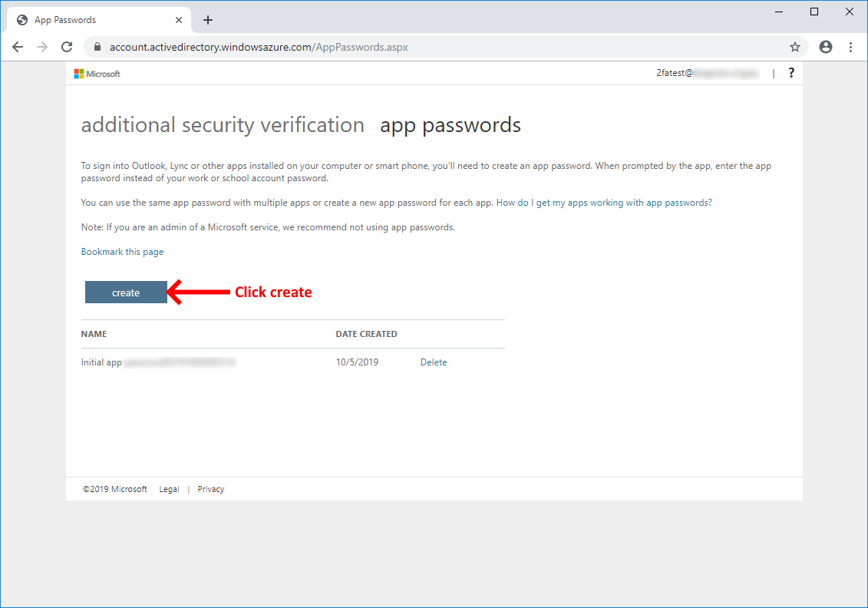The image size is (868, 608).
Task: Open a new tab with plus icon
Action: click(x=208, y=20)
